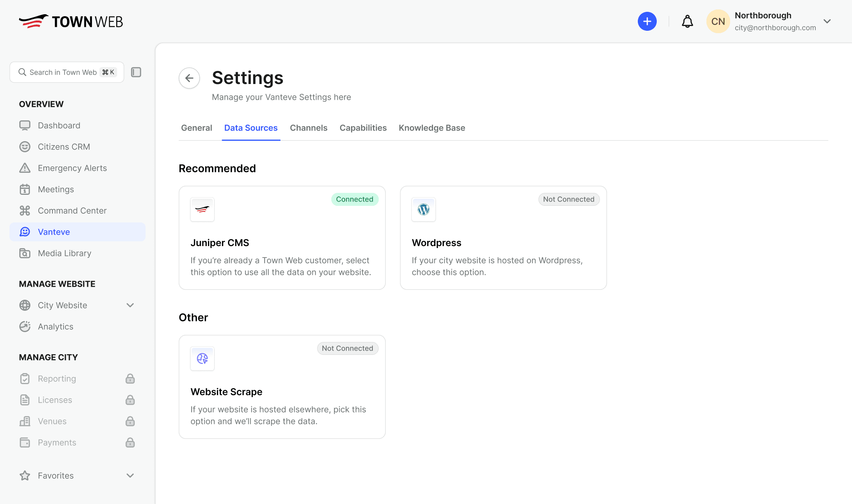Click the CN user avatar

pos(718,21)
